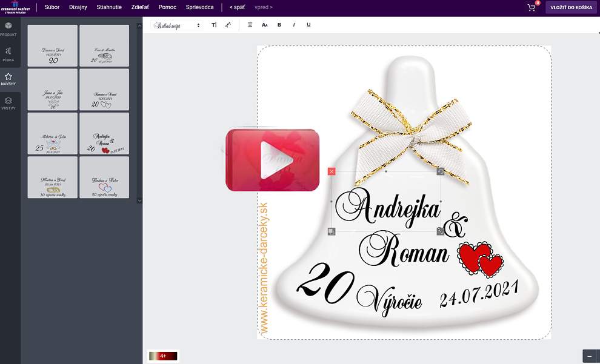Click the designs list scroll up arrow
This screenshot has width=600, height=364.
(139, 25)
